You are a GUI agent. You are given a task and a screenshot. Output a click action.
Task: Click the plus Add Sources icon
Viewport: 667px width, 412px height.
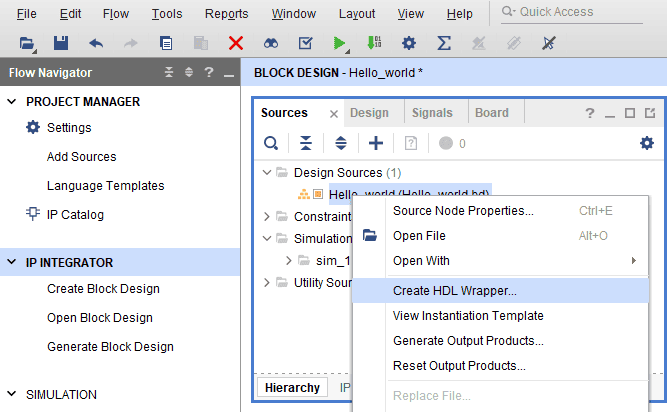376,143
